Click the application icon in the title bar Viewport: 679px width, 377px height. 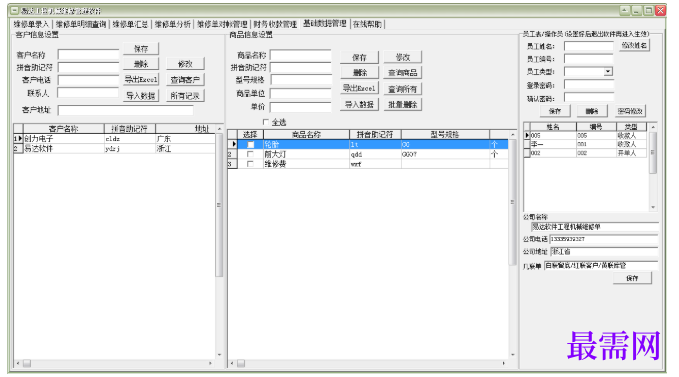pyautogui.click(x=14, y=10)
